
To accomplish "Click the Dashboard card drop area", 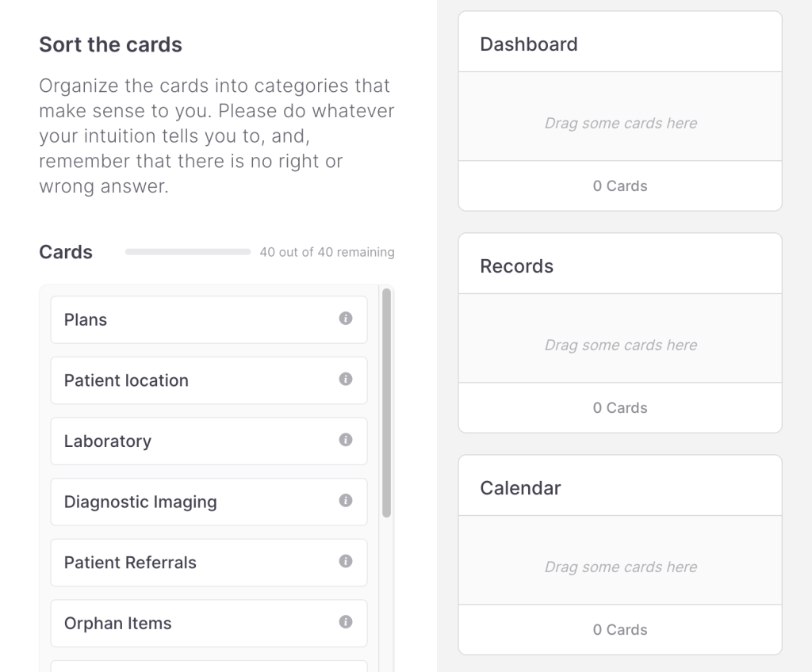I will [x=620, y=124].
